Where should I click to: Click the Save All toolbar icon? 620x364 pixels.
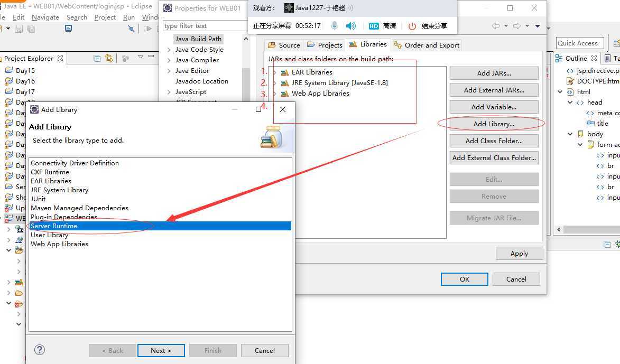31,29
